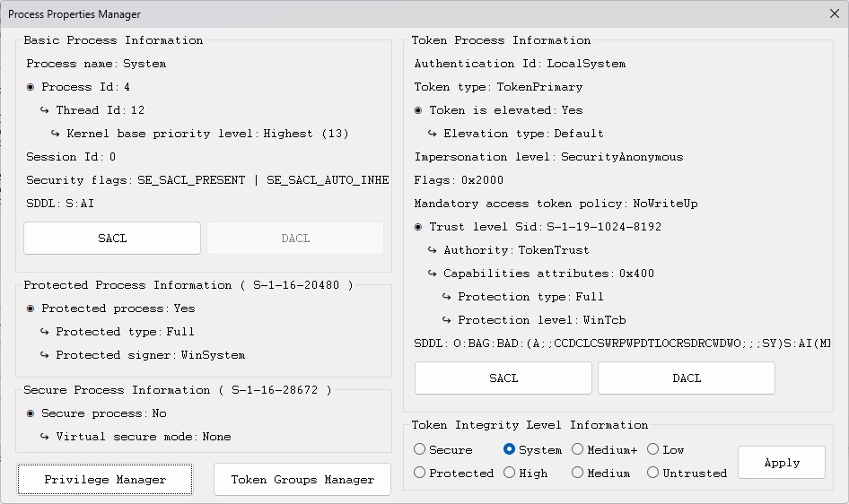Set integrity level to Low
Viewport: 849px width, 504px height.
coord(653,449)
